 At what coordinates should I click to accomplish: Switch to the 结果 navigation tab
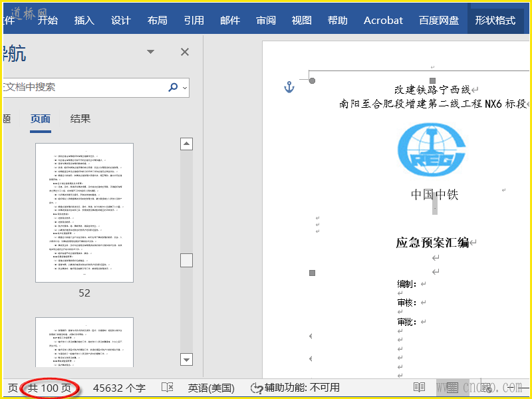pos(80,119)
